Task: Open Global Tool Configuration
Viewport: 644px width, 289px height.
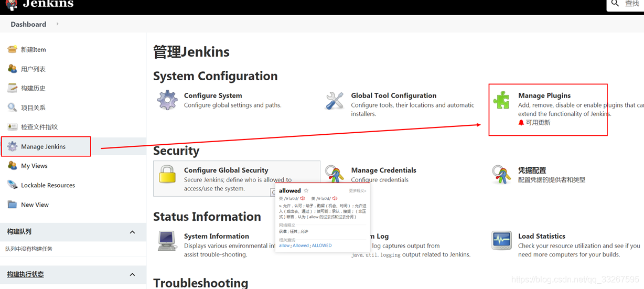Action: point(393,95)
